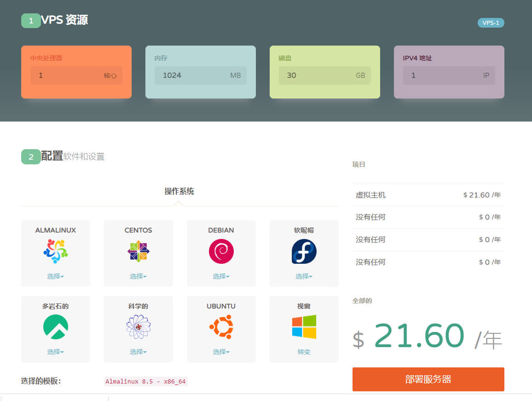Click the 转变 link under 视窗

(x=304, y=352)
